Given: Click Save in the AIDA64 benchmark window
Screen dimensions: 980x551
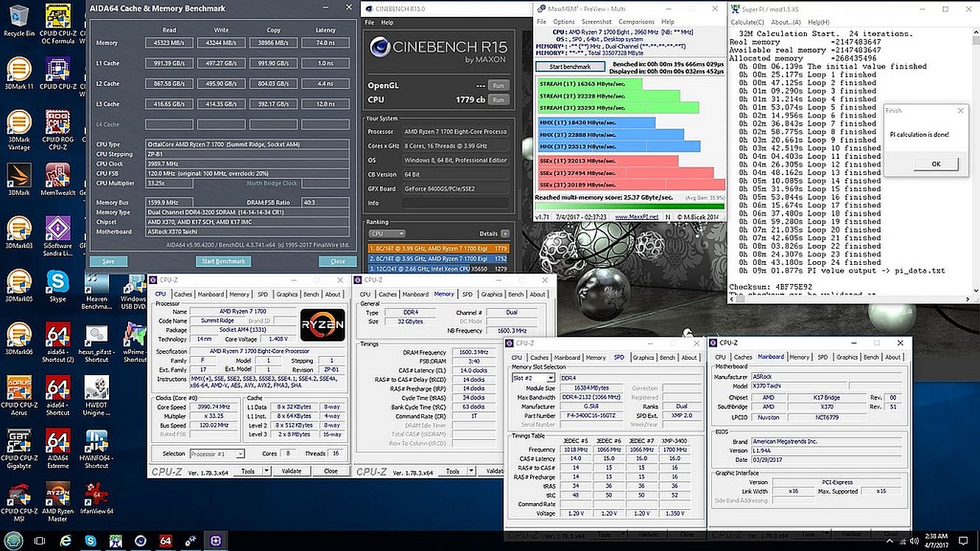Looking at the screenshot, I should point(108,261).
